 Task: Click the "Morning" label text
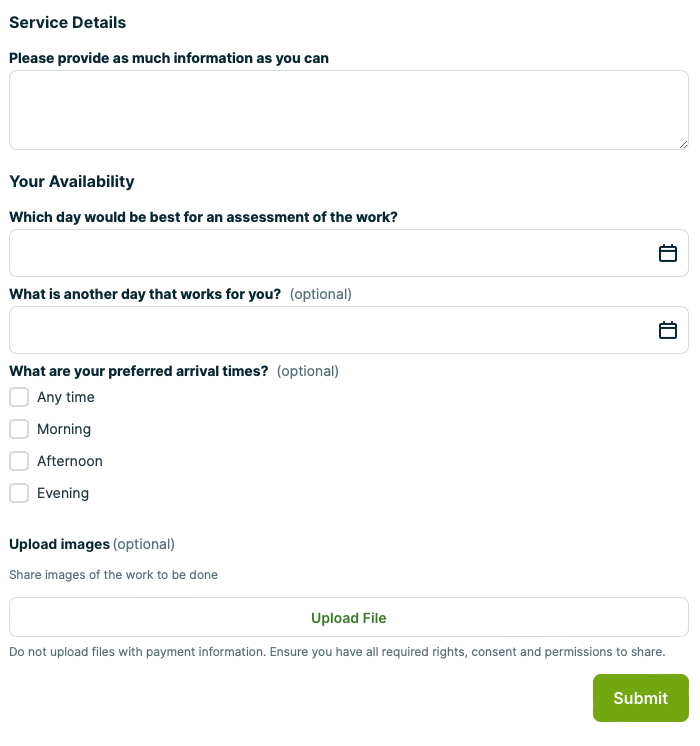[x=64, y=429]
